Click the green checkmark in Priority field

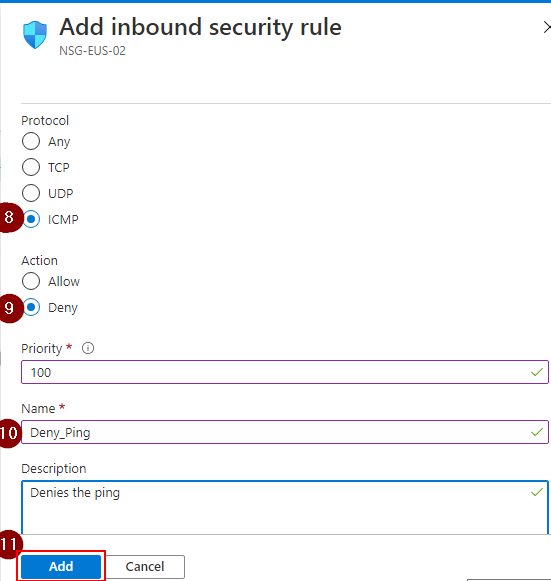click(x=537, y=372)
